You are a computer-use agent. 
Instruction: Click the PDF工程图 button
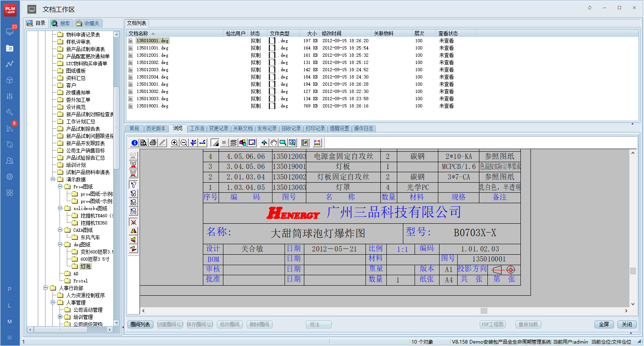pyautogui.click(x=493, y=324)
